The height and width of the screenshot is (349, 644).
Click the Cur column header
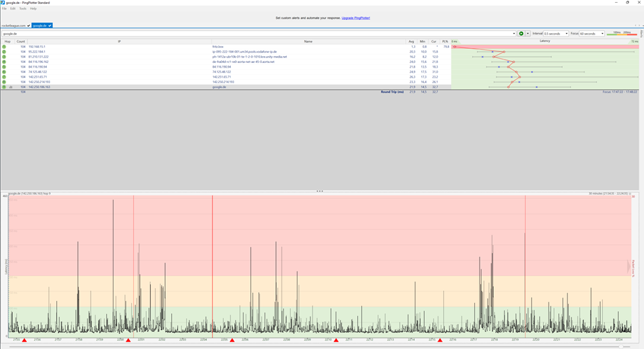[434, 41]
